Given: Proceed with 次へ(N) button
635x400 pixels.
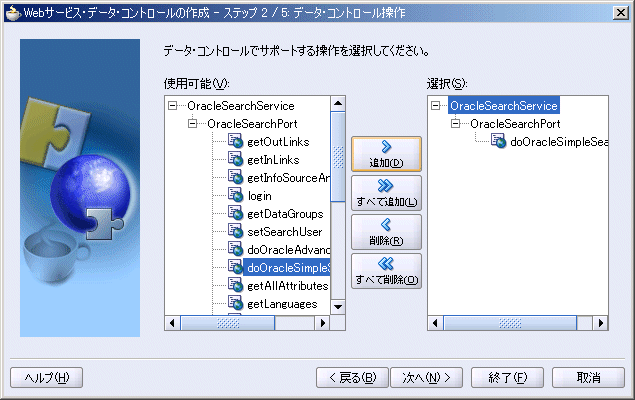Looking at the screenshot, I should click(426, 378).
